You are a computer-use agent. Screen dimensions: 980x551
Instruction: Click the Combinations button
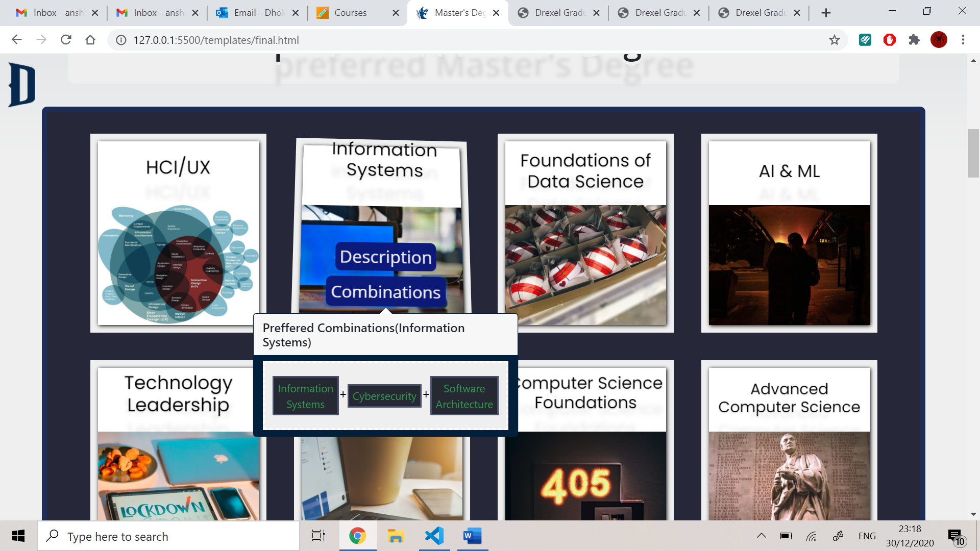[x=386, y=292]
